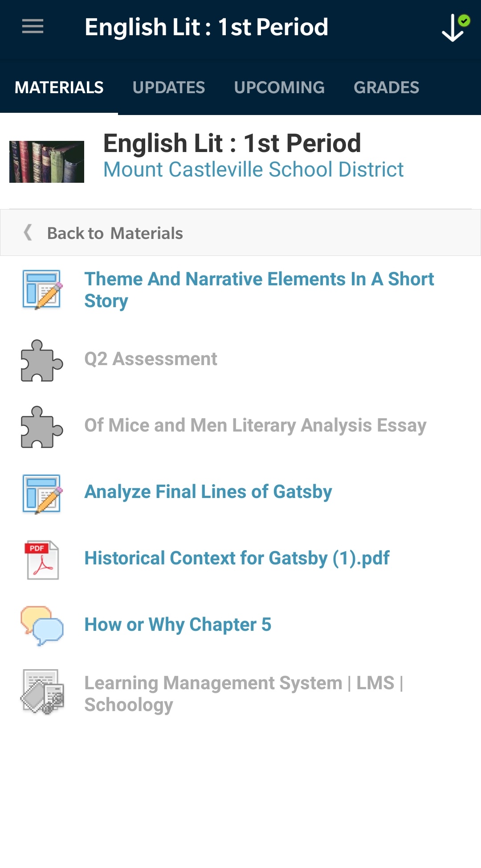
Task: Open the hamburger navigation menu
Action: pos(33,27)
